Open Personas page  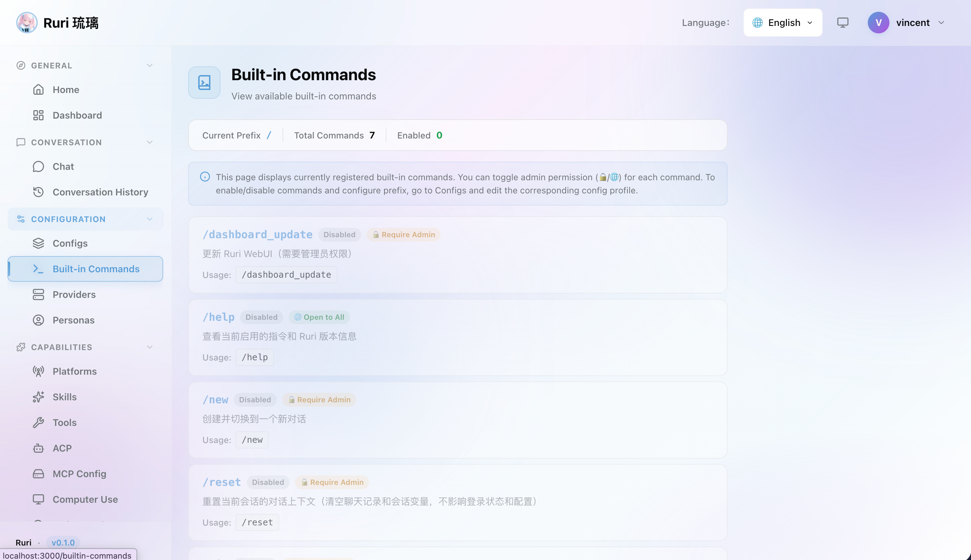pyautogui.click(x=85, y=320)
